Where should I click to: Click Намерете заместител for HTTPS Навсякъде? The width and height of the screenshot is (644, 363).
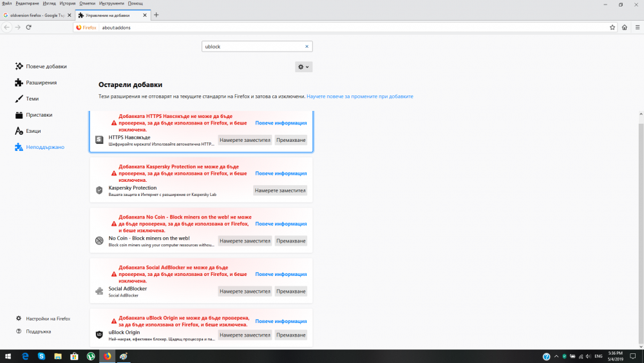click(245, 140)
